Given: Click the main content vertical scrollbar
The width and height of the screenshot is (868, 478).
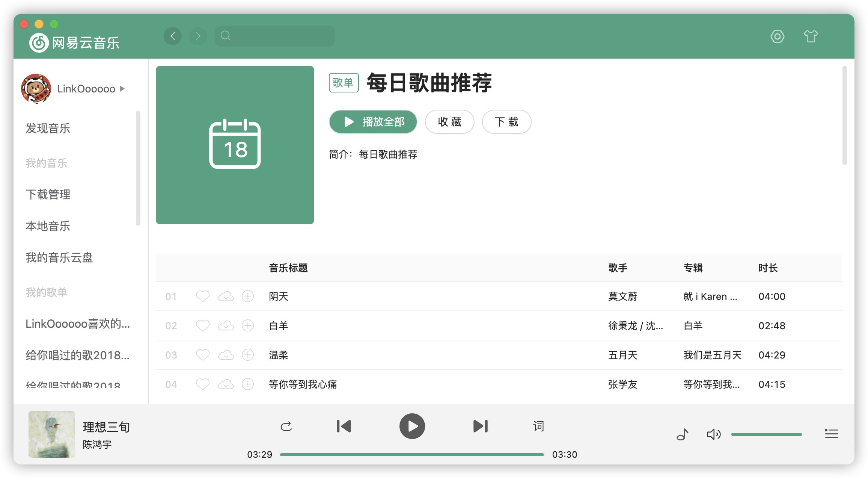Looking at the screenshot, I should point(845,115).
